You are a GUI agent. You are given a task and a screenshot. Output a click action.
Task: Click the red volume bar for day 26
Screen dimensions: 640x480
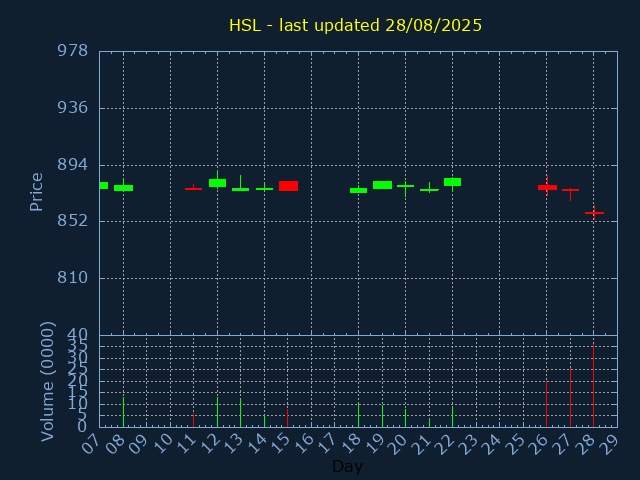click(x=547, y=404)
